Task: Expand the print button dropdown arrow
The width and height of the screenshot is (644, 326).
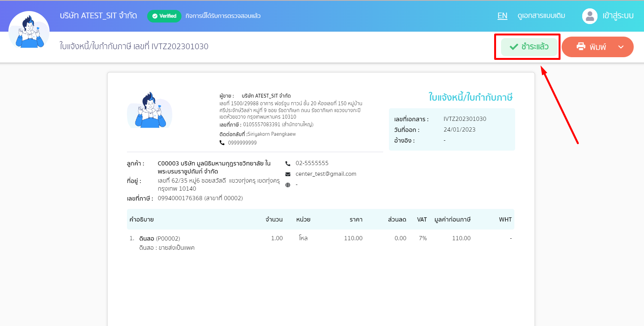Action: point(621,47)
